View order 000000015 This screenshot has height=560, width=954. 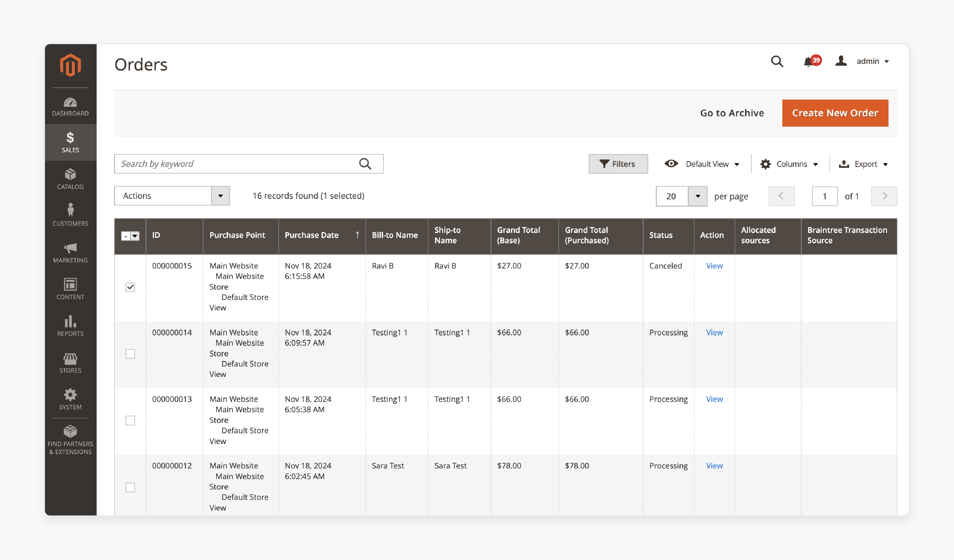[x=714, y=266]
